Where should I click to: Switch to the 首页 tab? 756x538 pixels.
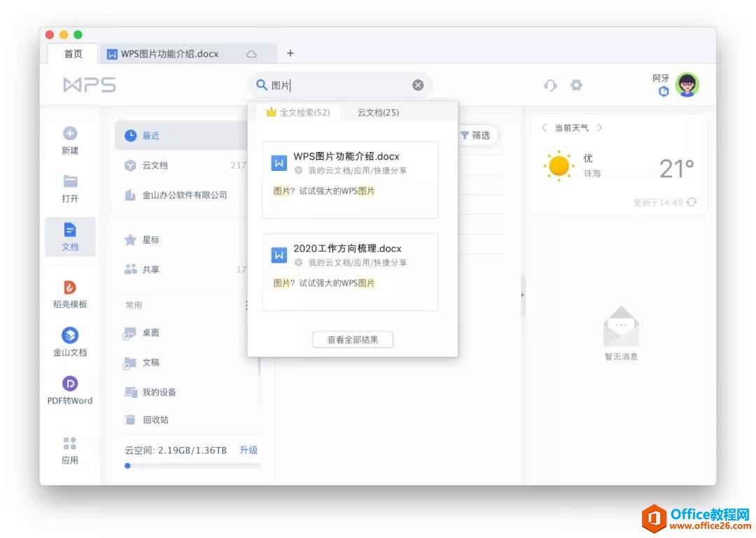pos(73,54)
